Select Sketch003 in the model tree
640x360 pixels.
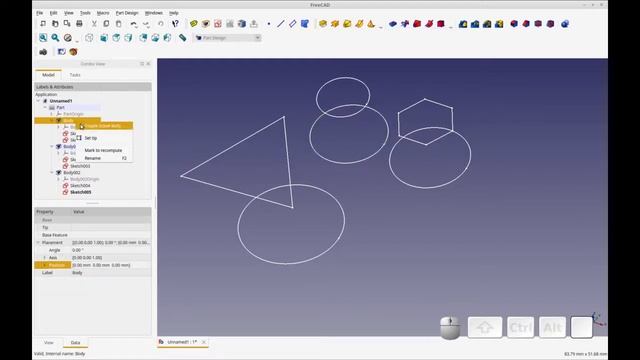[x=80, y=166]
